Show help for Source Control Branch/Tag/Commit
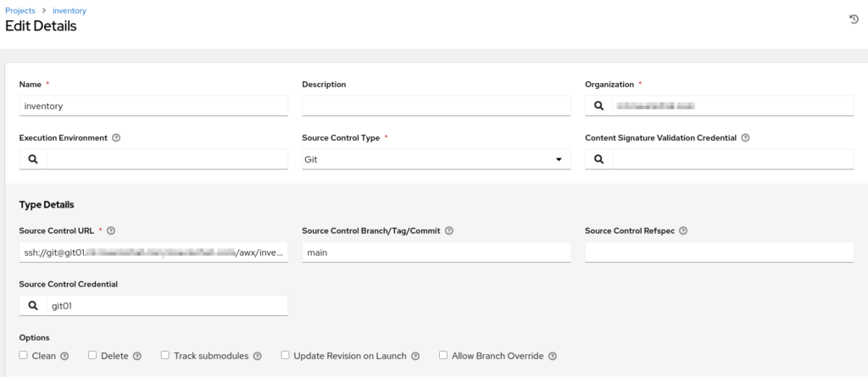The height and width of the screenshot is (377, 868). tap(449, 230)
